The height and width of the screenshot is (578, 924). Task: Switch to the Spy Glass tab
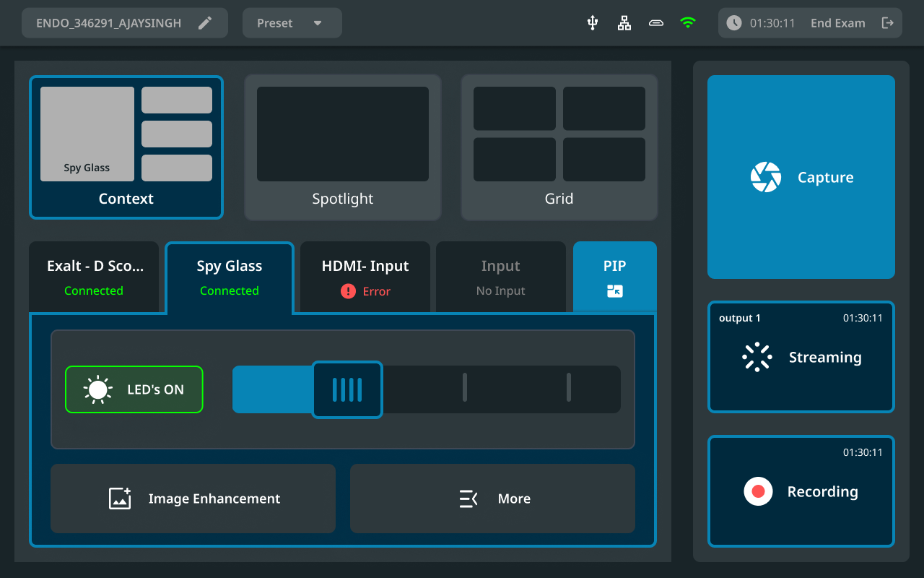(x=230, y=278)
